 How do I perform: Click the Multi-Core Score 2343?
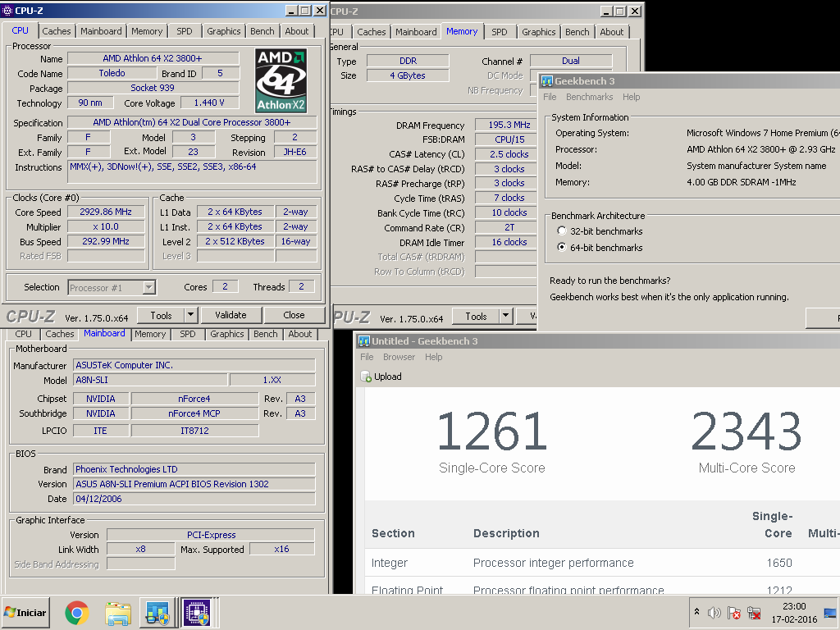click(x=746, y=431)
